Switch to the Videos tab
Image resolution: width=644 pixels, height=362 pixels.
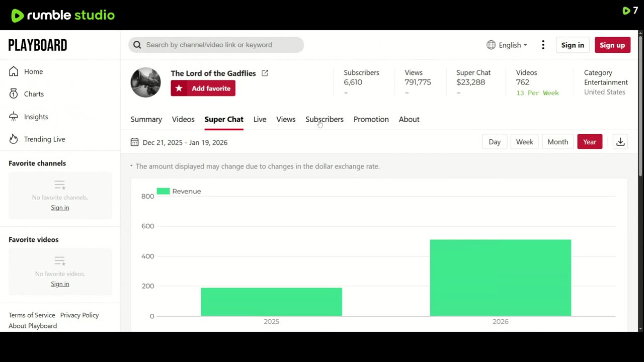[183, 119]
